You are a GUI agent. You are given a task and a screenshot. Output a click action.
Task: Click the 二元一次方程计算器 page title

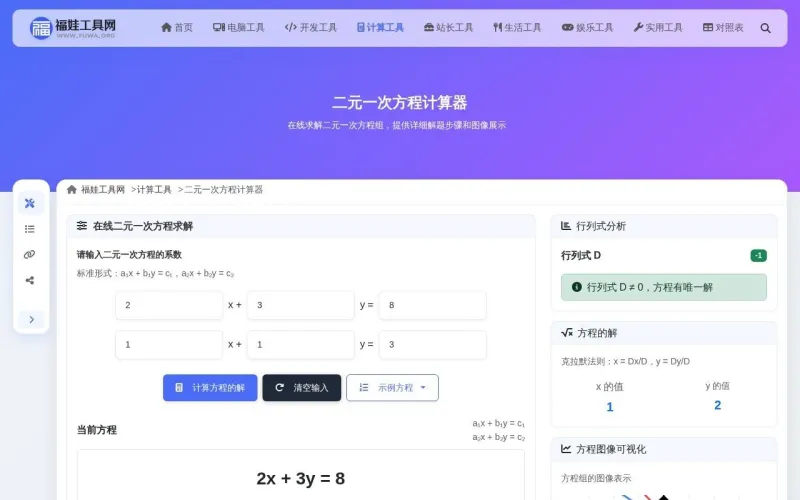coord(399,103)
